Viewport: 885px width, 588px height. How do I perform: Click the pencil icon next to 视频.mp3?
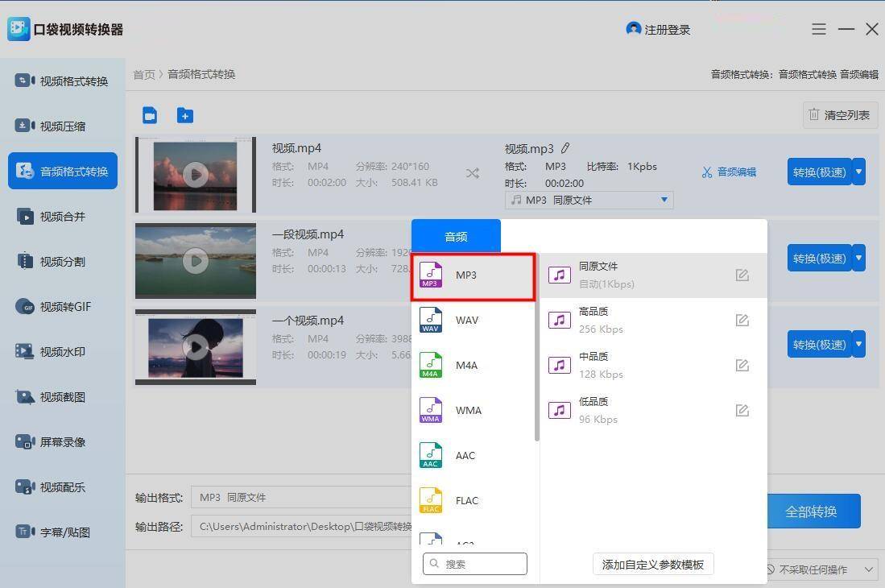(x=565, y=148)
